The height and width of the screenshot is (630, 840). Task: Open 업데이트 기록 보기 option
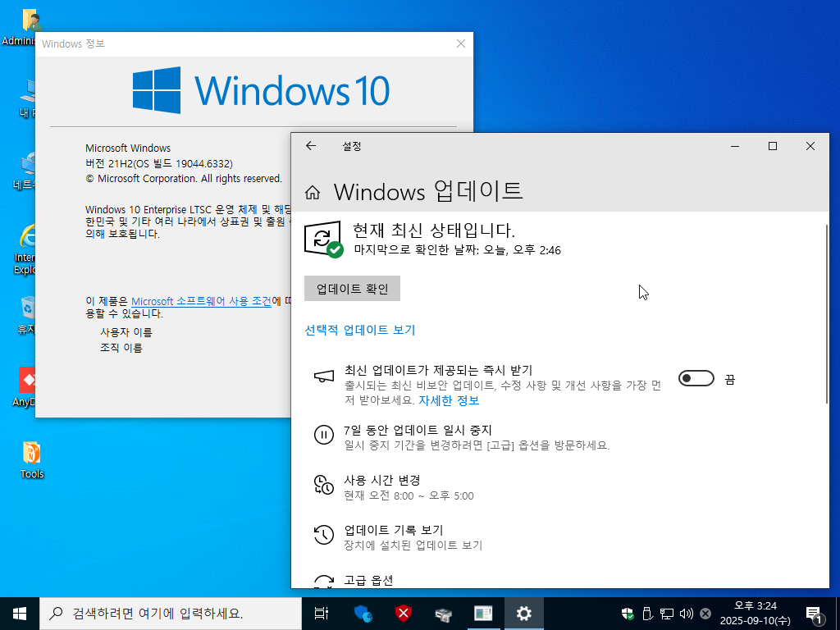[x=393, y=530]
